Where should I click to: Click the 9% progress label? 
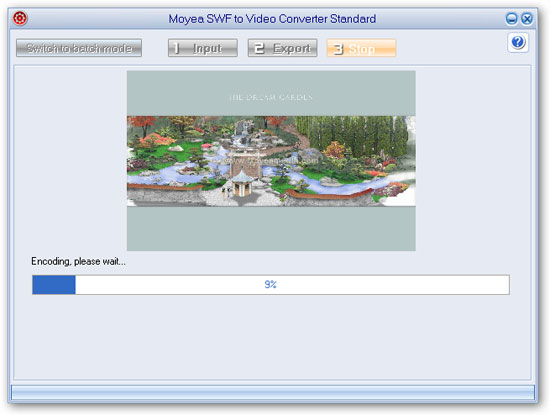(270, 284)
